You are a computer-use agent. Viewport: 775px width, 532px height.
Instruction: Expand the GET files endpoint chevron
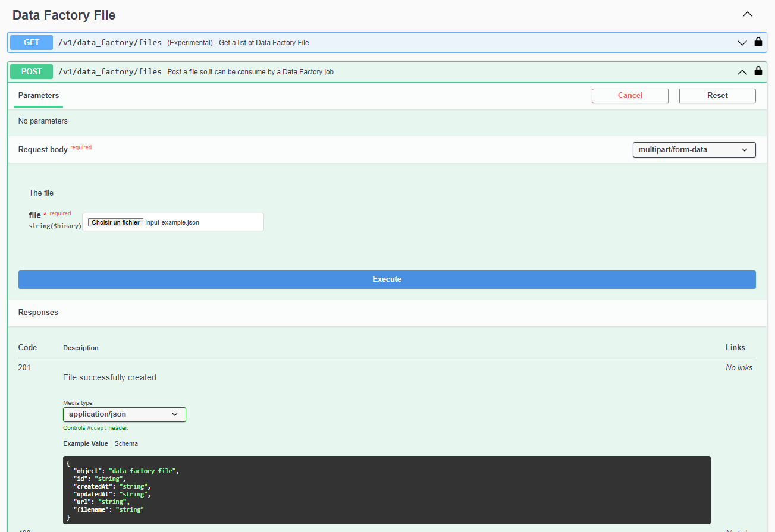[742, 43]
